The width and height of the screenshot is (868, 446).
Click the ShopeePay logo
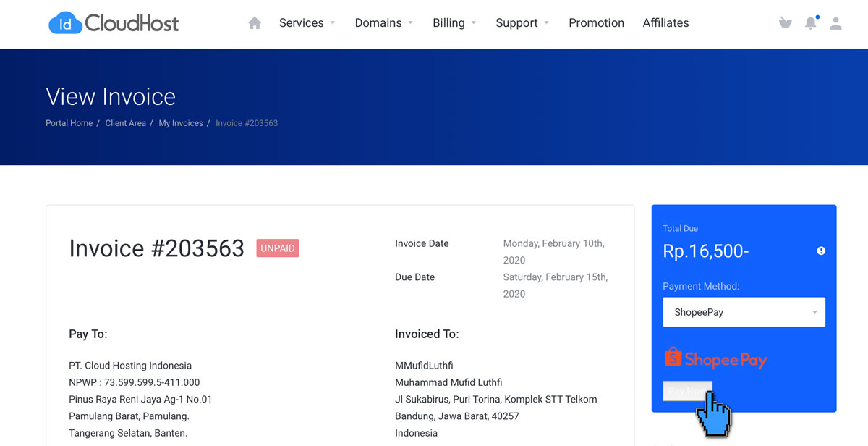(715, 358)
